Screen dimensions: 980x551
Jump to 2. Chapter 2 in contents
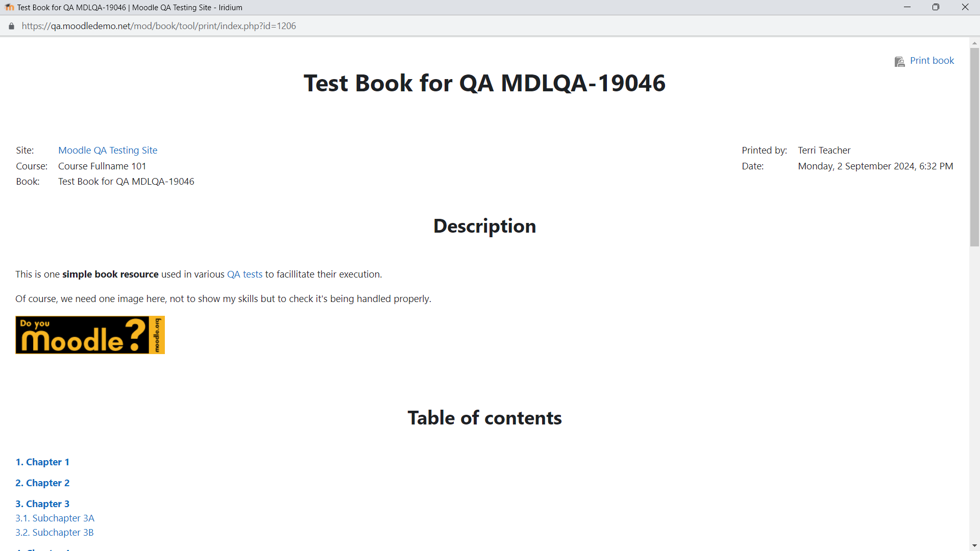42,483
